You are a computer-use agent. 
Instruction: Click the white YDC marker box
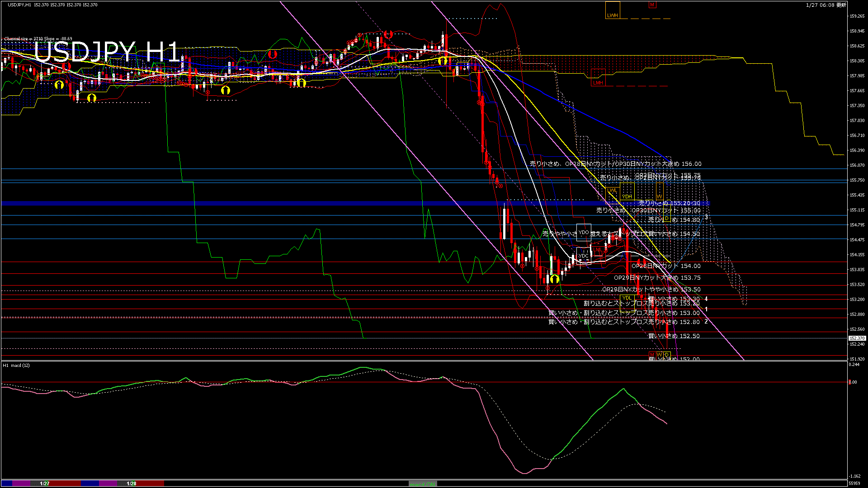(x=584, y=256)
